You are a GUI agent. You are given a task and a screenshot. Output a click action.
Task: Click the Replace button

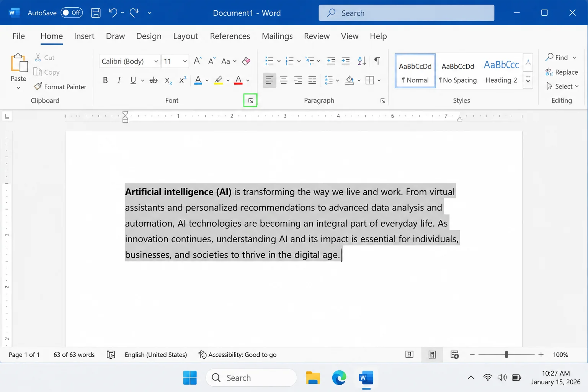pos(562,72)
